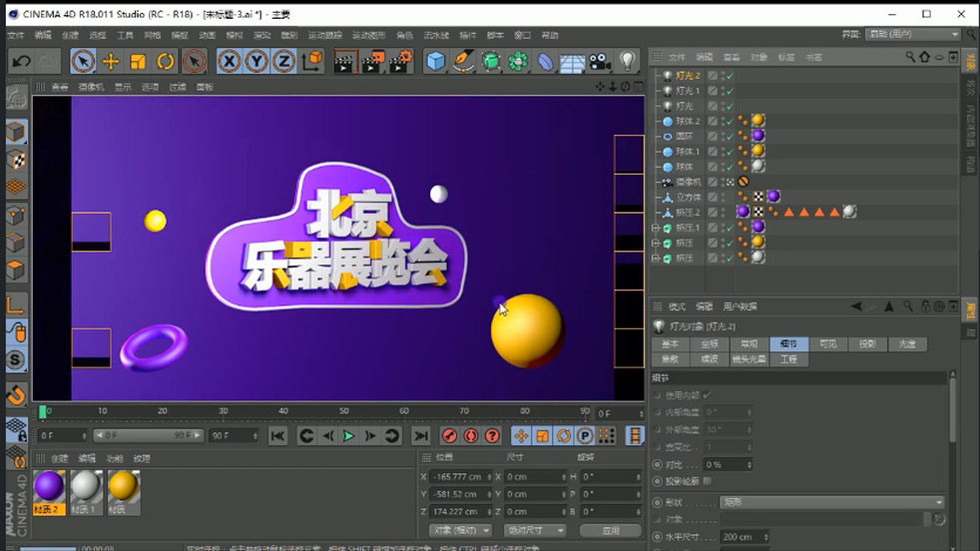Click the record active objects keyframe button
The width and height of the screenshot is (980, 551).
click(x=449, y=436)
